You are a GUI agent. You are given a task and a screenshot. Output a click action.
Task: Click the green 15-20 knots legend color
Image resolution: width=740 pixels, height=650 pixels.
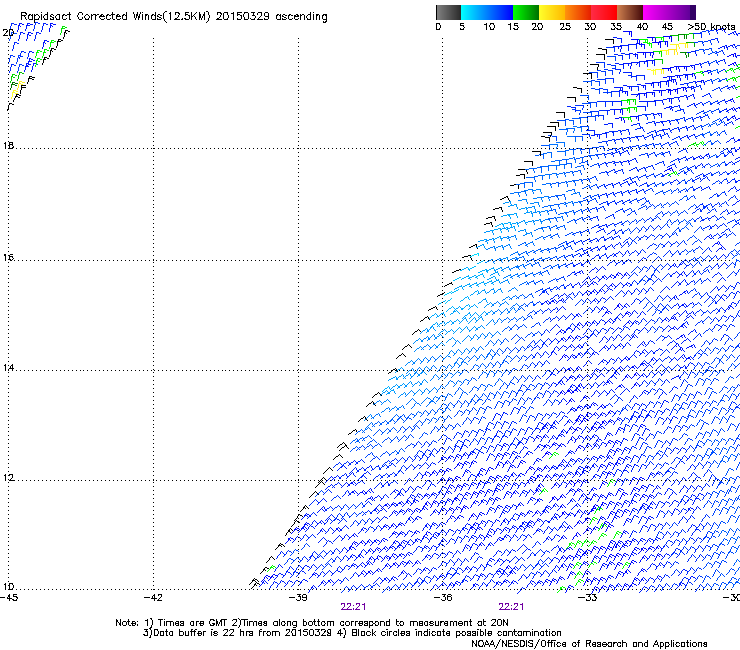click(x=526, y=12)
